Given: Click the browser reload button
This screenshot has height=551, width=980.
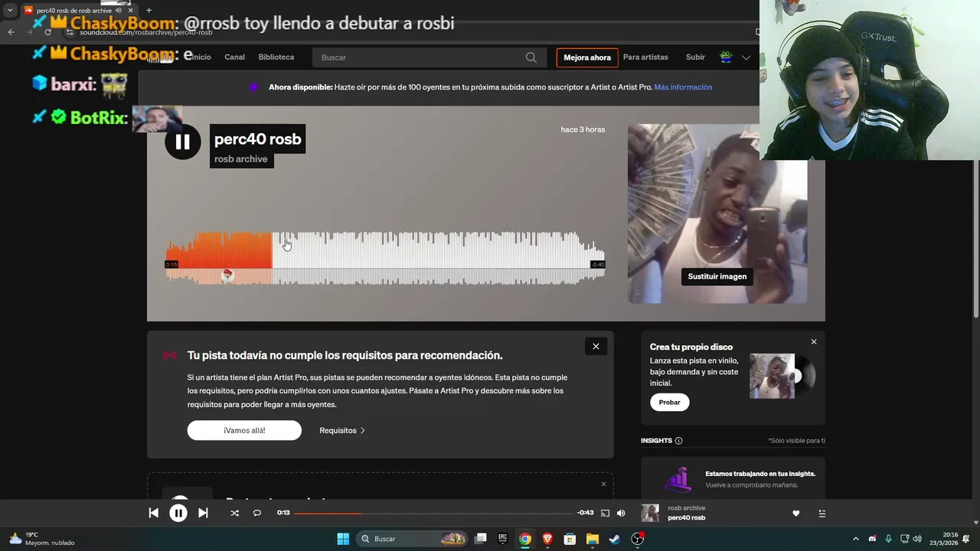Looking at the screenshot, I should point(47,32).
